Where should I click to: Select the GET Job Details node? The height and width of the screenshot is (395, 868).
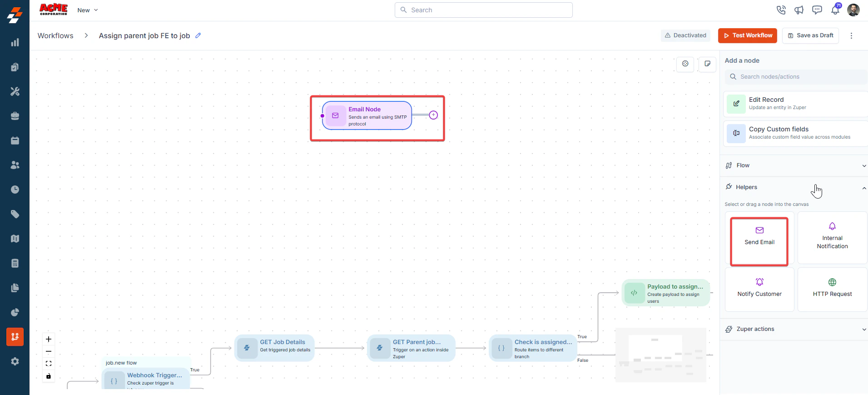tap(274, 348)
